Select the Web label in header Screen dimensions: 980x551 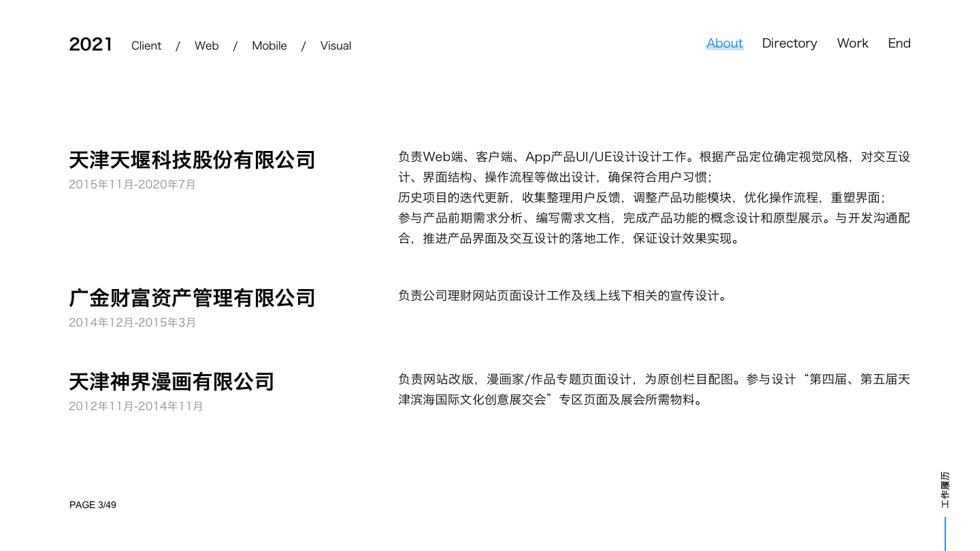[206, 46]
